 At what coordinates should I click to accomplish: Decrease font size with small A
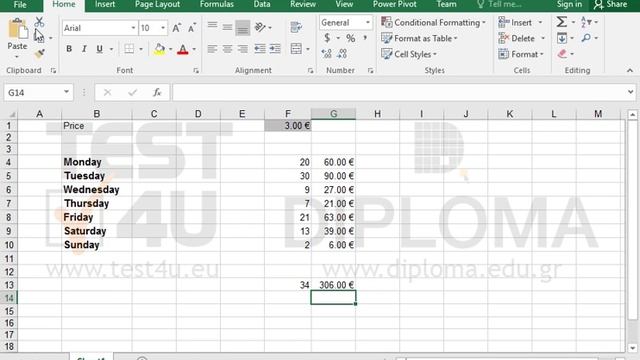[191, 28]
